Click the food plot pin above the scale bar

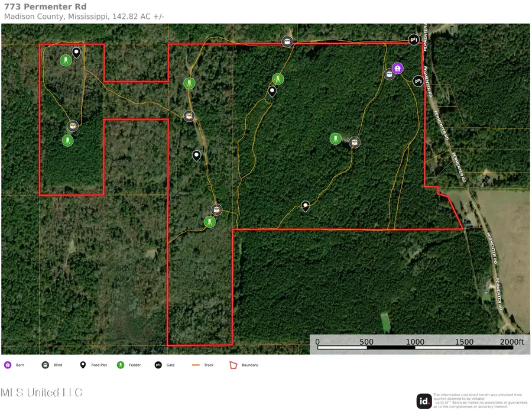(305, 206)
